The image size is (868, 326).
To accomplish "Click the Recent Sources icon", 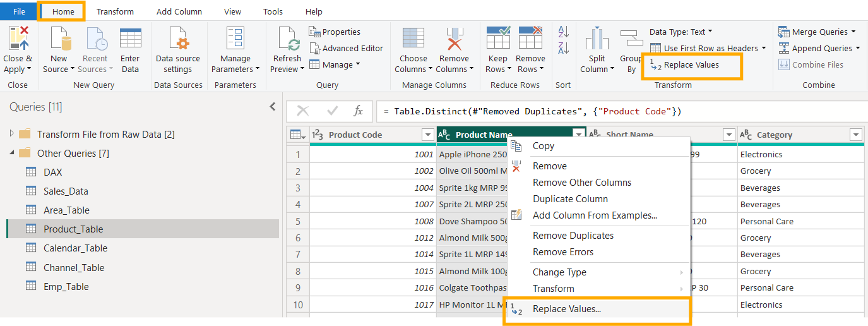I will point(97,39).
